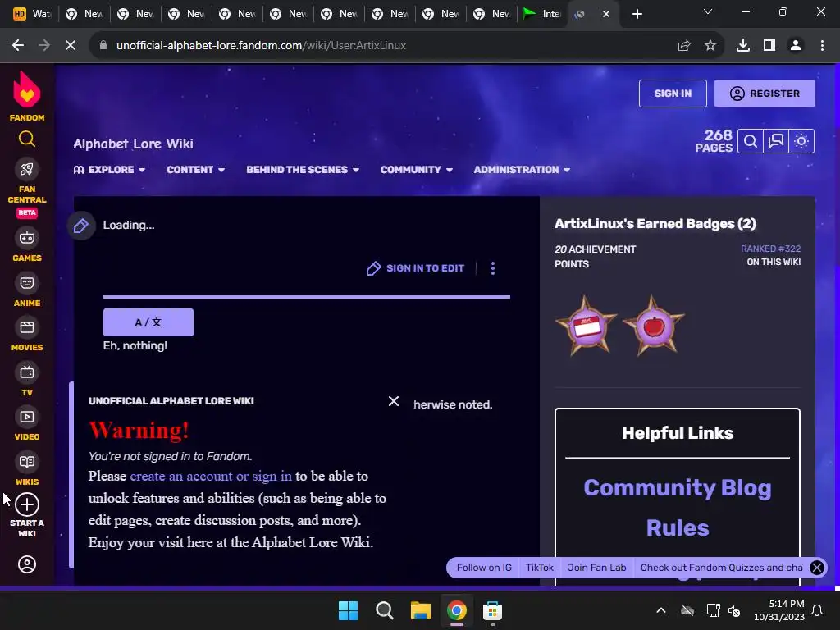
Task: Stop loading the page in Chrome
Action: 71,46
